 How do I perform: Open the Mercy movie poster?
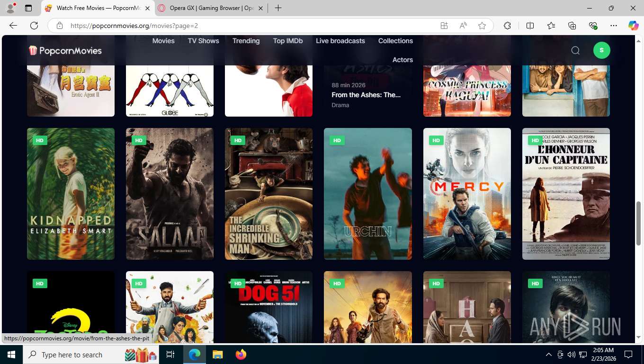pyautogui.click(x=467, y=194)
